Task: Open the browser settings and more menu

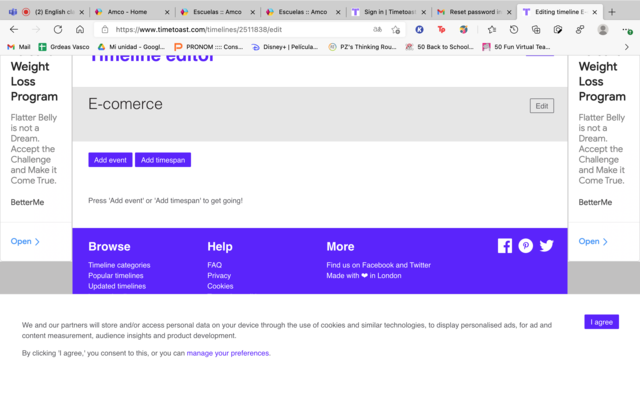Action: click(627, 30)
